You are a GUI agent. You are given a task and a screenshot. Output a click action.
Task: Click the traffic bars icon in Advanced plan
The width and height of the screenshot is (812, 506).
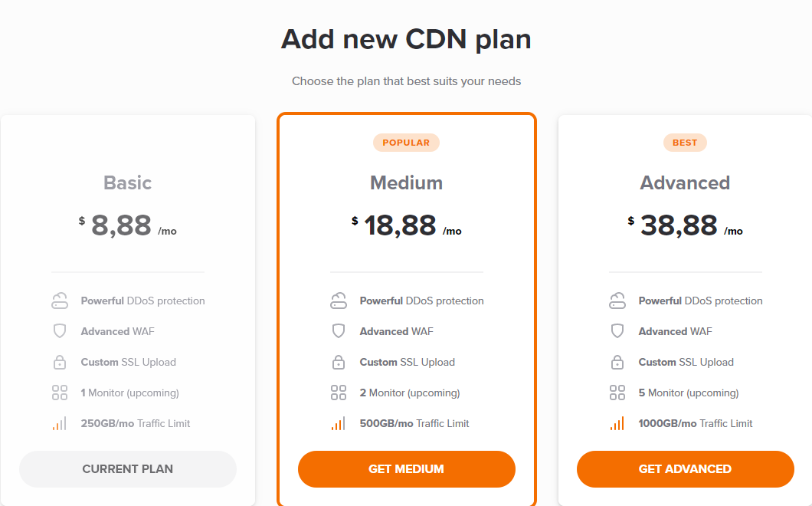(x=617, y=423)
